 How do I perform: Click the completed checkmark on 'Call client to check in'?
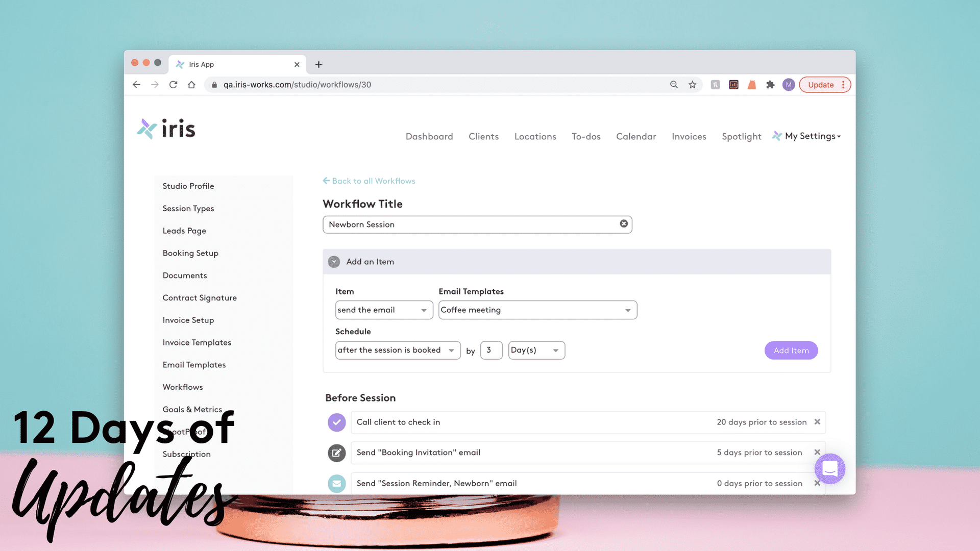(336, 422)
